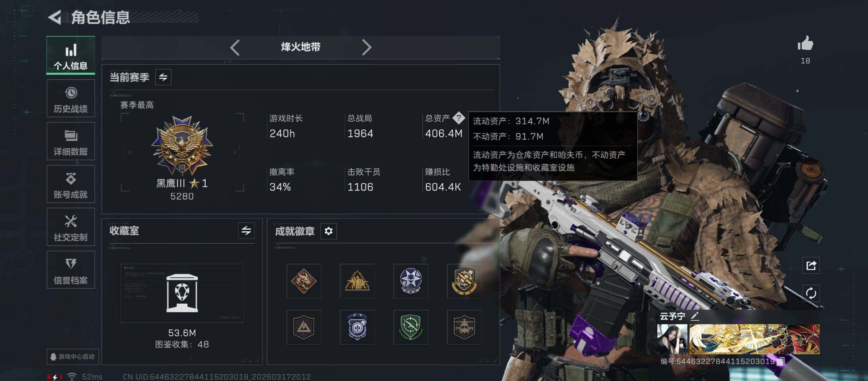Click the refresh character model icon

[811, 293]
